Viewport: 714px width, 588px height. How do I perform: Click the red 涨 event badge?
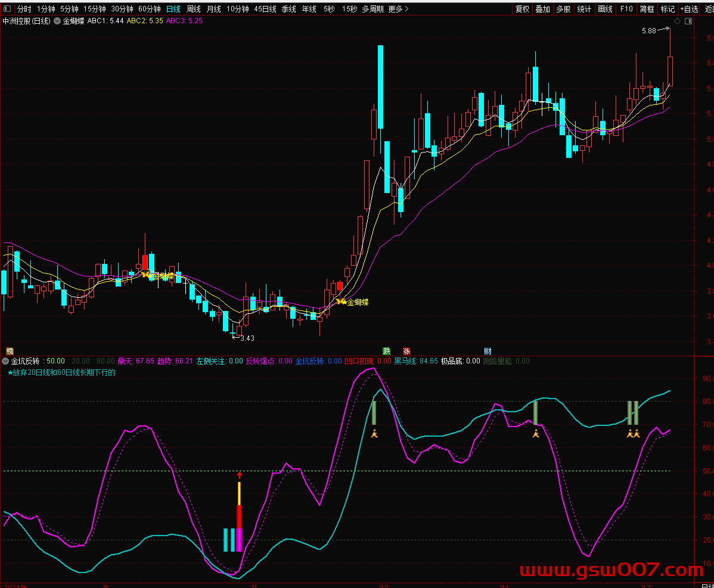click(x=406, y=351)
